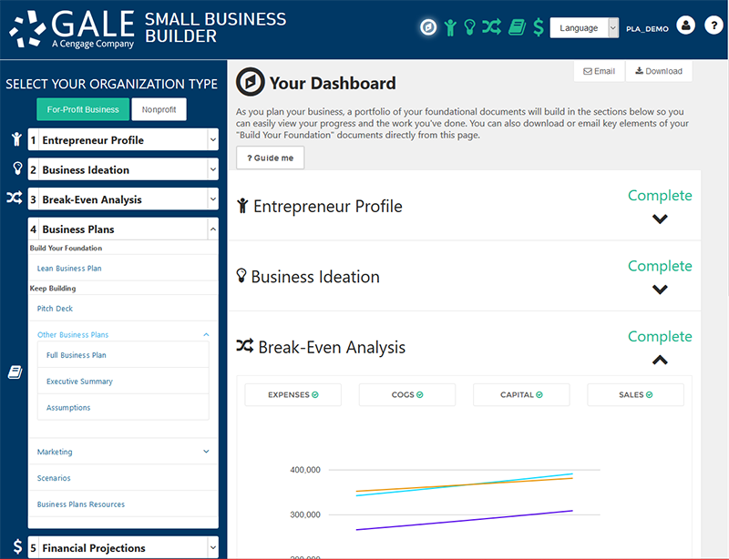Click the Business Plans book icon in header
Viewport: 729px width, 560px height.
pos(517,27)
